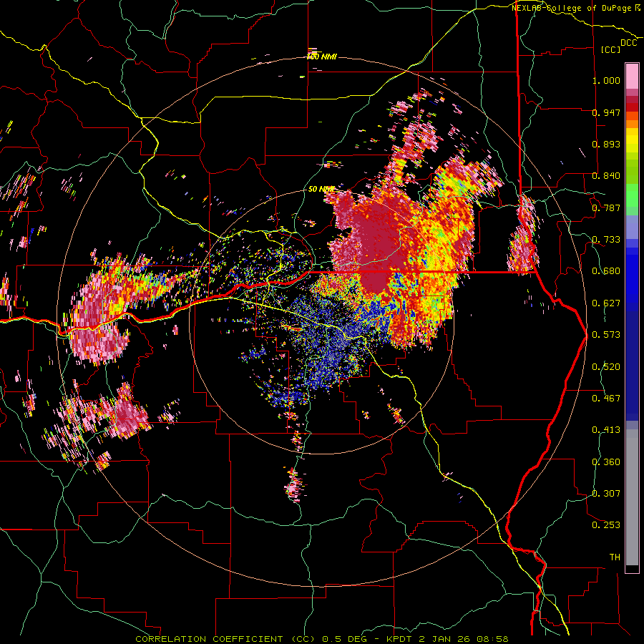Click the 0.680 scale value
The image size is (644, 644).
(606, 271)
